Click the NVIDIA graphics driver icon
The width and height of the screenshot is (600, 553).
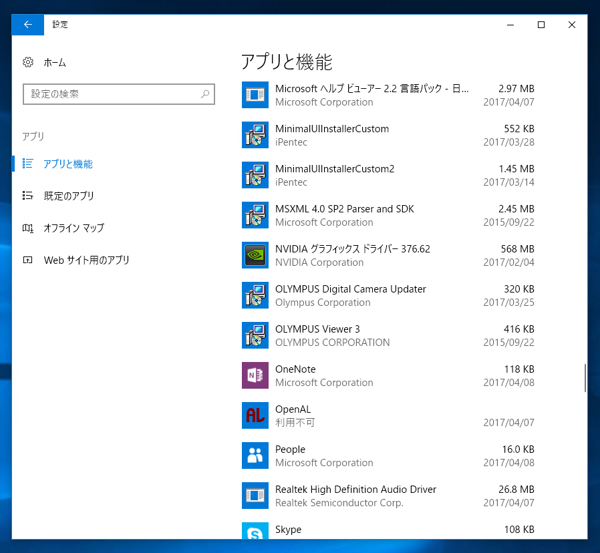tap(255, 255)
